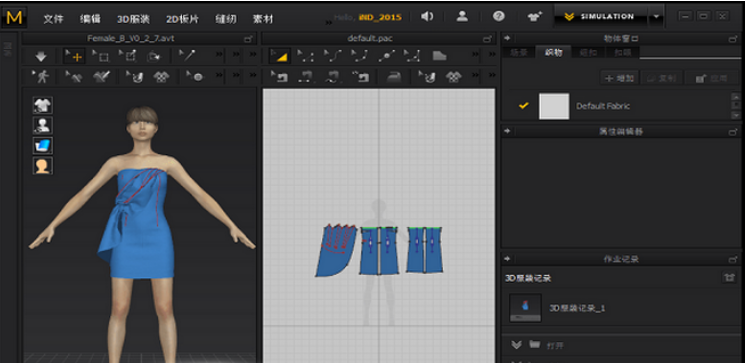745x363 pixels.
Task: Click the t-shirt plus icon in top bar
Action: (x=534, y=17)
